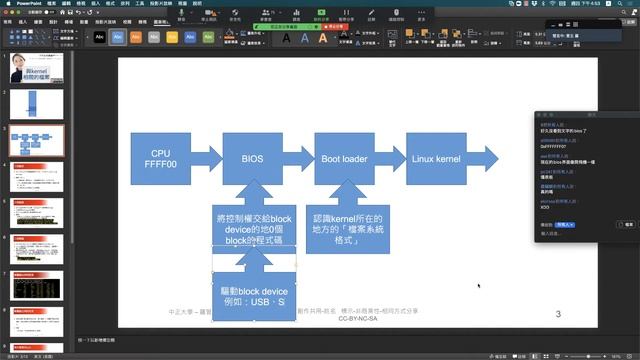Screen dimensions: 640x360
Task: Click the Zoom remote control mouse icon
Action: click(396, 13)
